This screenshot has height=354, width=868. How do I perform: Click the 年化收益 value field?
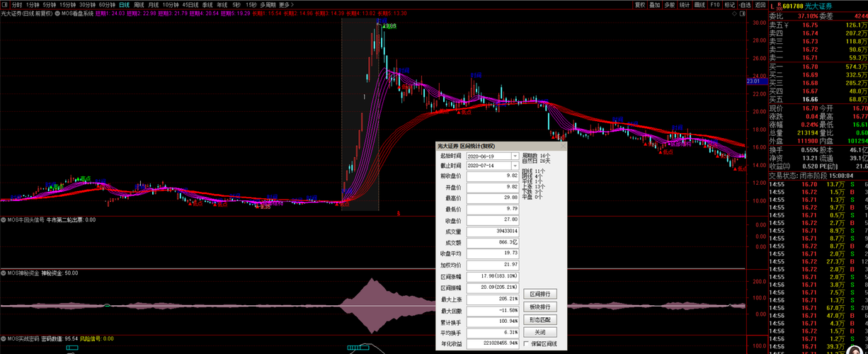tap(492, 344)
